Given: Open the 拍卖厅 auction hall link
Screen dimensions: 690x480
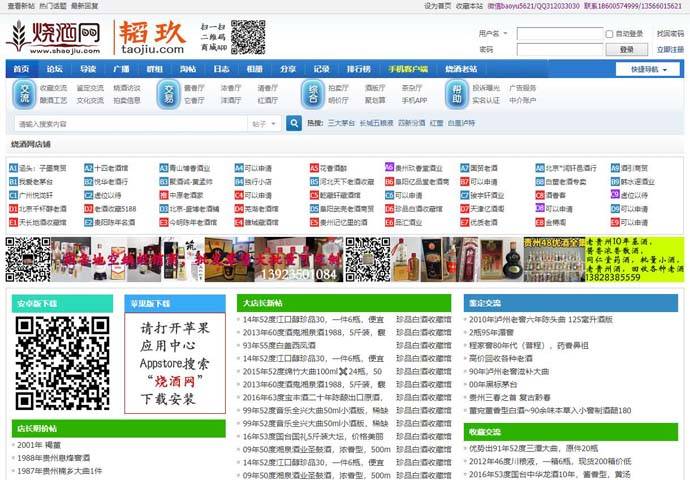Looking at the screenshot, I should pos(338,88).
